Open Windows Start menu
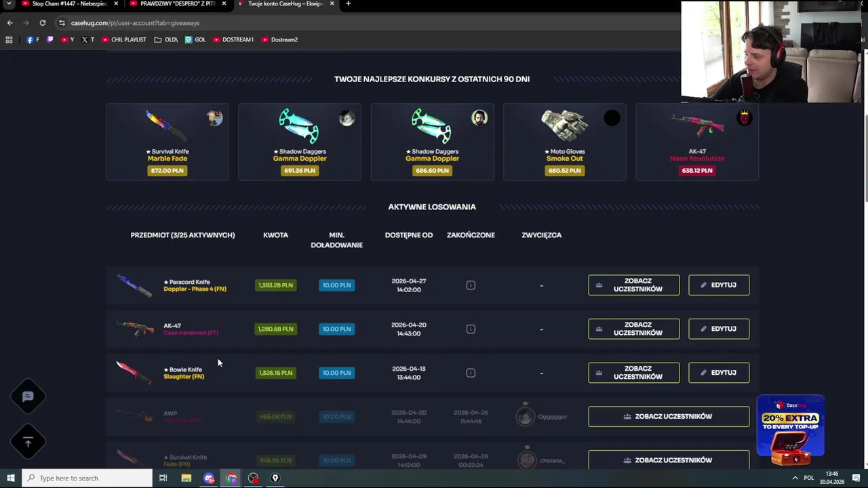868x488 pixels. (10, 478)
